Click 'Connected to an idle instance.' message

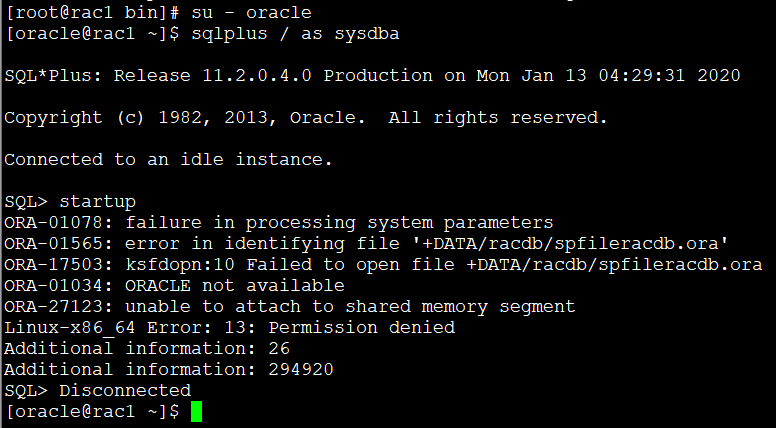pyautogui.click(x=168, y=160)
